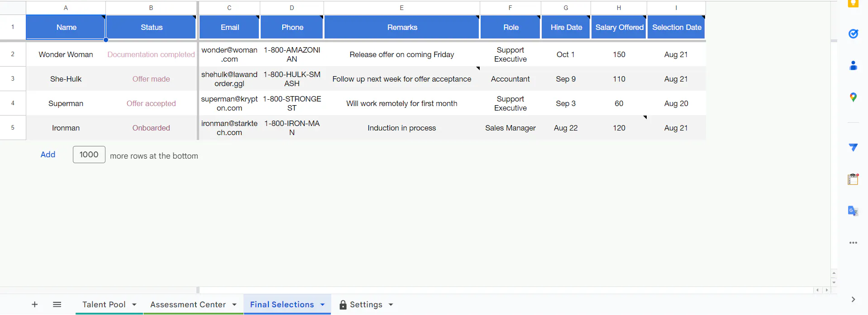Image resolution: width=868 pixels, height=315 pixels.
Task: Open the translate add-on icon
Action: (853, 211)
